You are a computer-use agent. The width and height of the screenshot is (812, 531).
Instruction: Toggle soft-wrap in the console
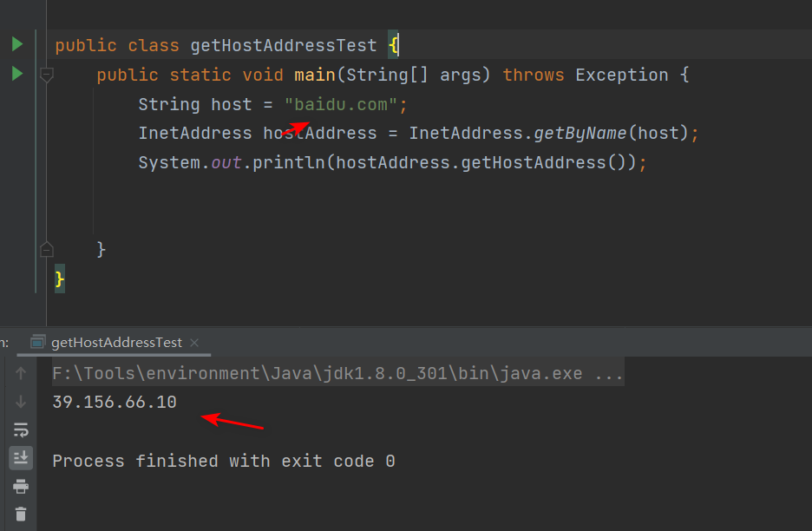(21, 429)
